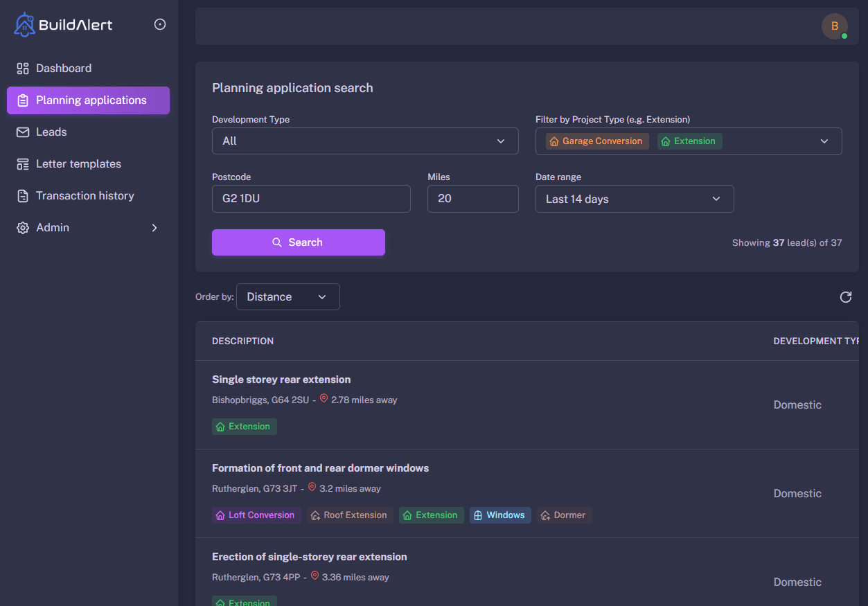Select Planning applications in the sidebar
The width and height of the screenshot is (868, 606).
tap(88, 100)
